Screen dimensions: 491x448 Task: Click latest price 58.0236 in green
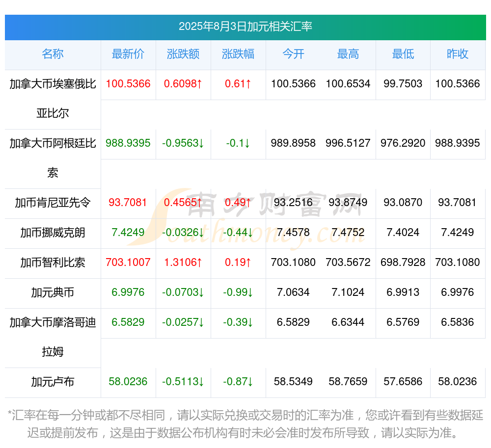point(128,382)
